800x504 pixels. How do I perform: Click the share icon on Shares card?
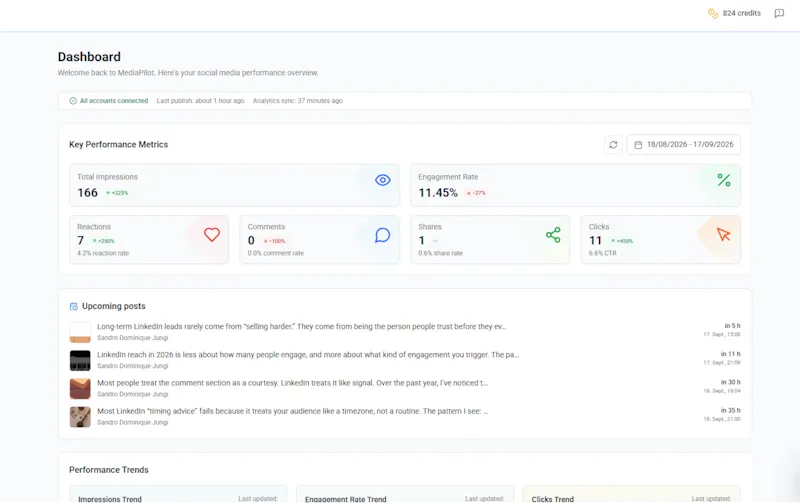click(x=553, y=235)
